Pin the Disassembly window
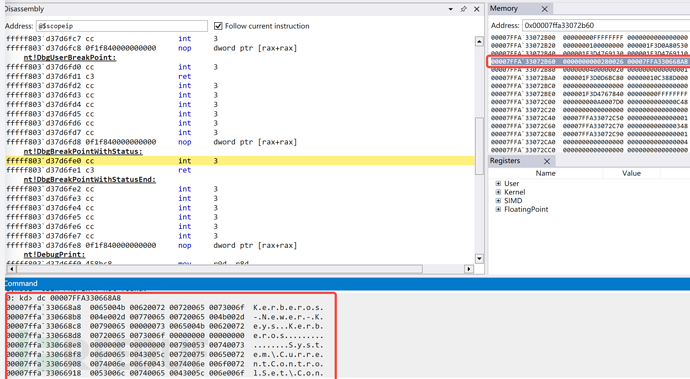Viewport: 690px width, 379px height. click(463, 9)
